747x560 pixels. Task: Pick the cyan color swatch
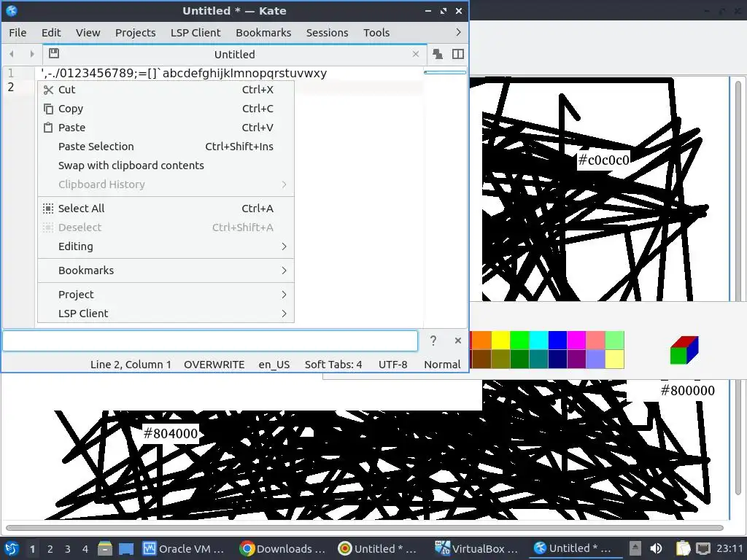tap(539, 341)
